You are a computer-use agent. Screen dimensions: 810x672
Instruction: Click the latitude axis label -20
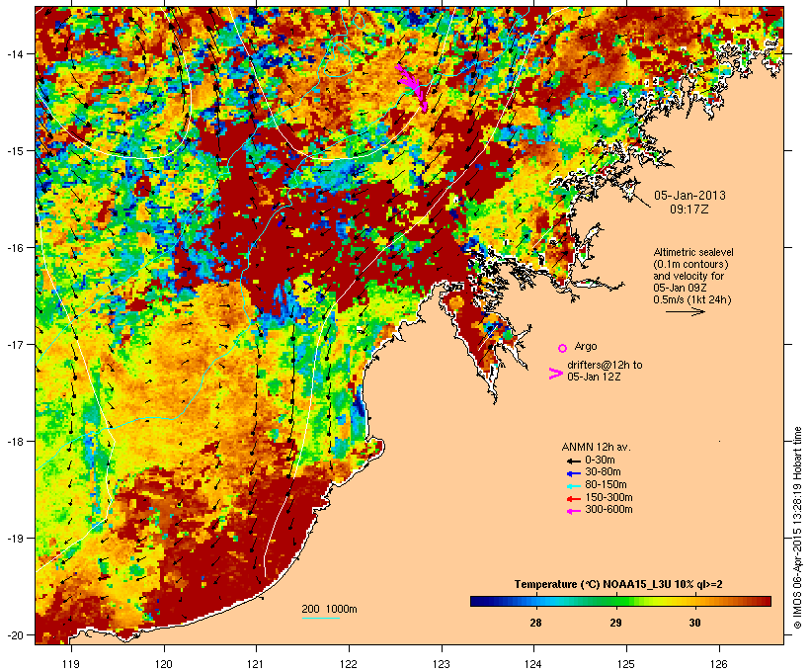pyautogui.click(x=14, y=634)
